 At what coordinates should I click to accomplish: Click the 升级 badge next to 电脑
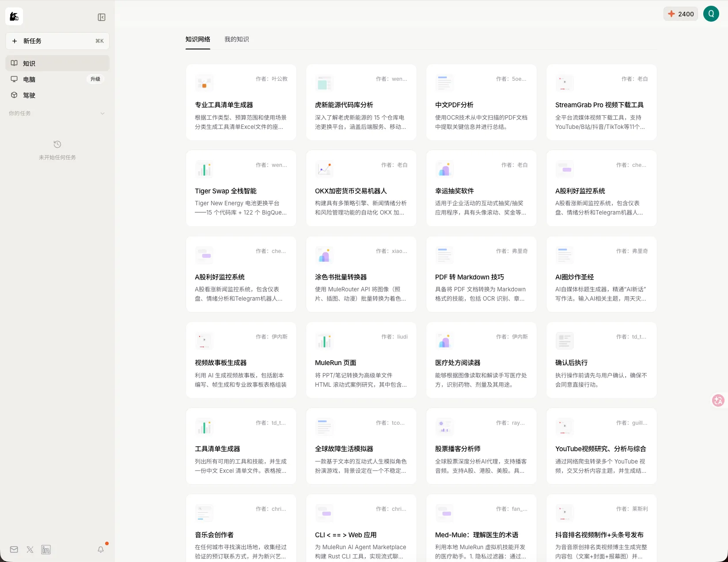[95, 79]
